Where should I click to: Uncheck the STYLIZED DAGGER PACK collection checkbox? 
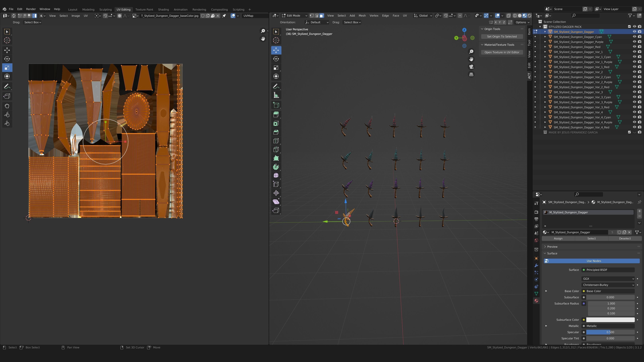coord(629,27)
